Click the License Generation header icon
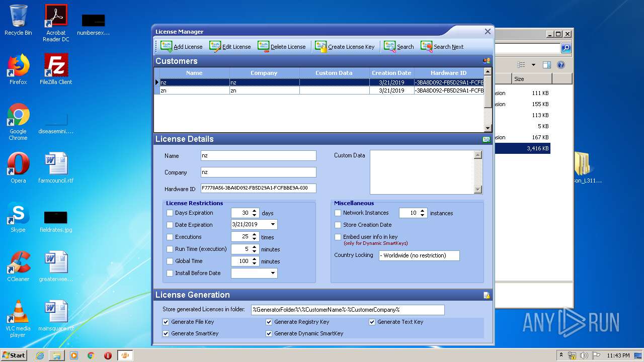 487,295
